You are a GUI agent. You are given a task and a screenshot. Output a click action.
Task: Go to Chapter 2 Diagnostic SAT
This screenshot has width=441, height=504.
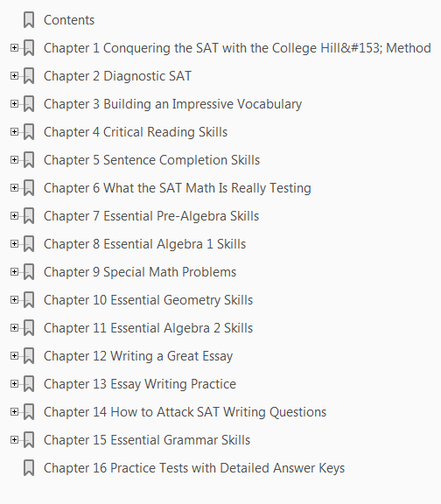point(117,76)
